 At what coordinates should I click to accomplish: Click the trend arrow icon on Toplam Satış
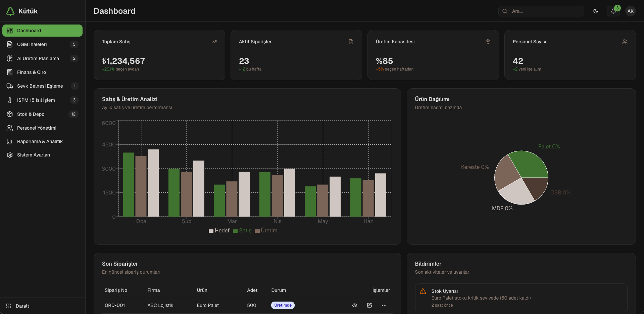pos(214,42)
